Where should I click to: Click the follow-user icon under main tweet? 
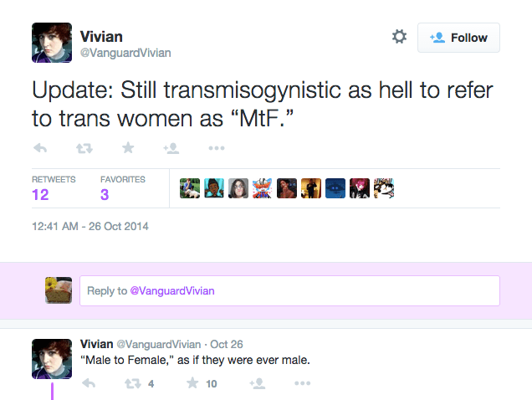(x=171, y=148)
